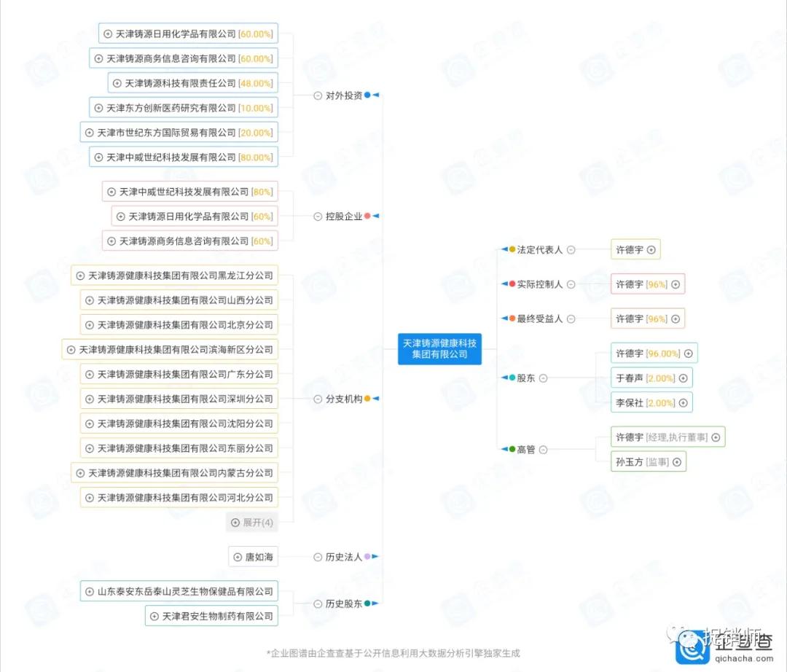Image resolution: width=787 pixels, height=672 pixels.
Task: Collapse the 对外投资 branch
Action: pyautogui.click(x=318, y=95)
